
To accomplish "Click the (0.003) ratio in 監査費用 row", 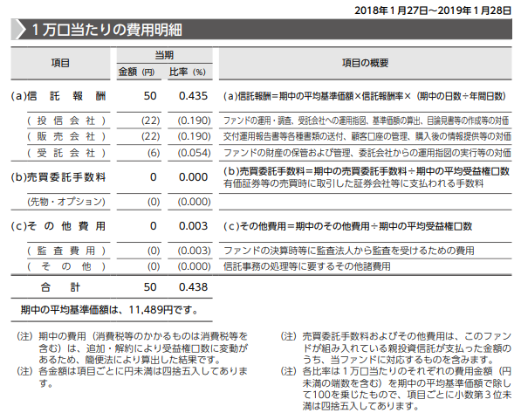I will pos(194,251).
